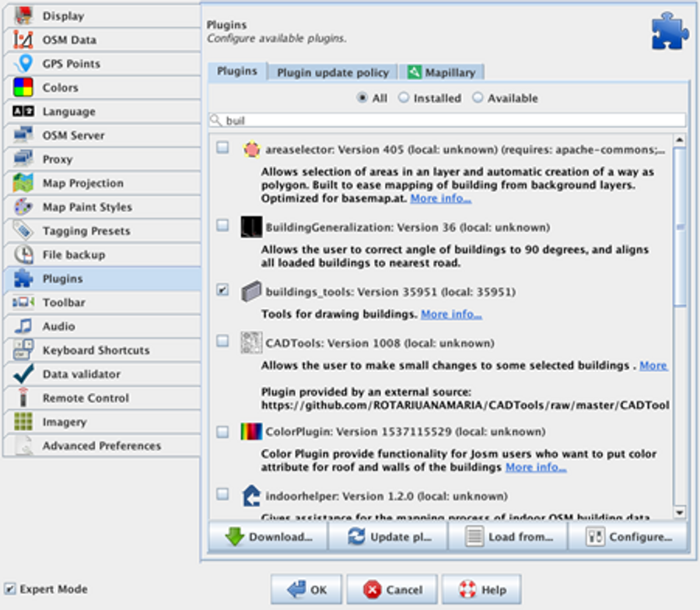Open the Language settings icon
The image size is (700, 610).
(23, 111)
